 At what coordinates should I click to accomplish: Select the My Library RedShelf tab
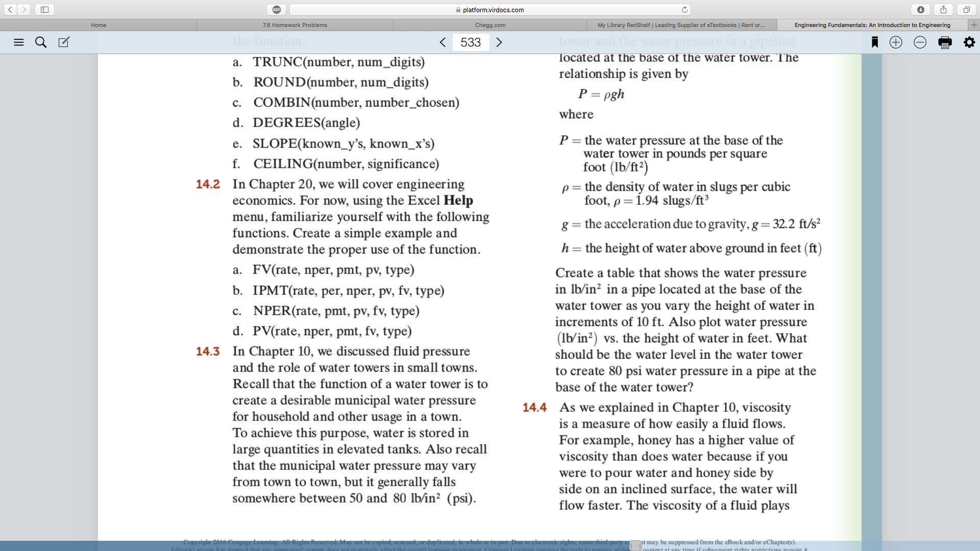pyautogui.click(x=681, y=25)
